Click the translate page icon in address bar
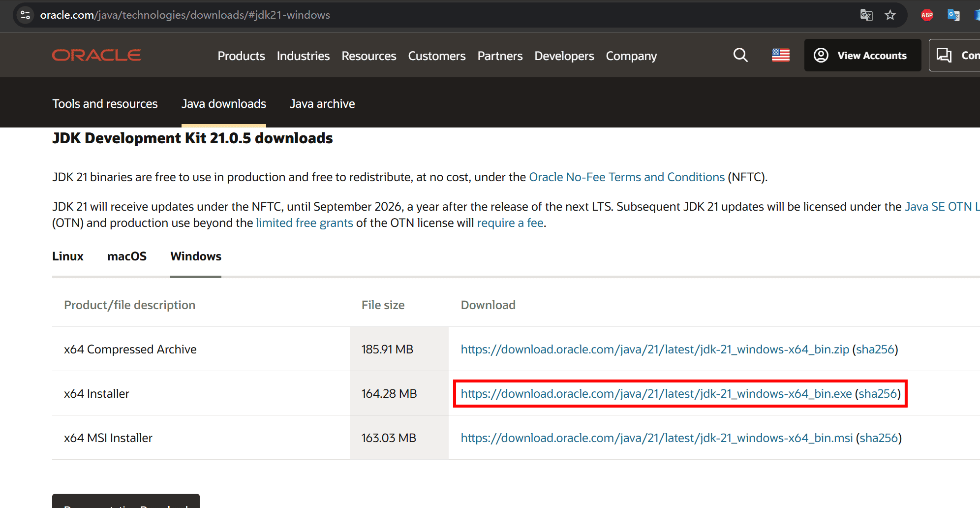 click(866, 15)
